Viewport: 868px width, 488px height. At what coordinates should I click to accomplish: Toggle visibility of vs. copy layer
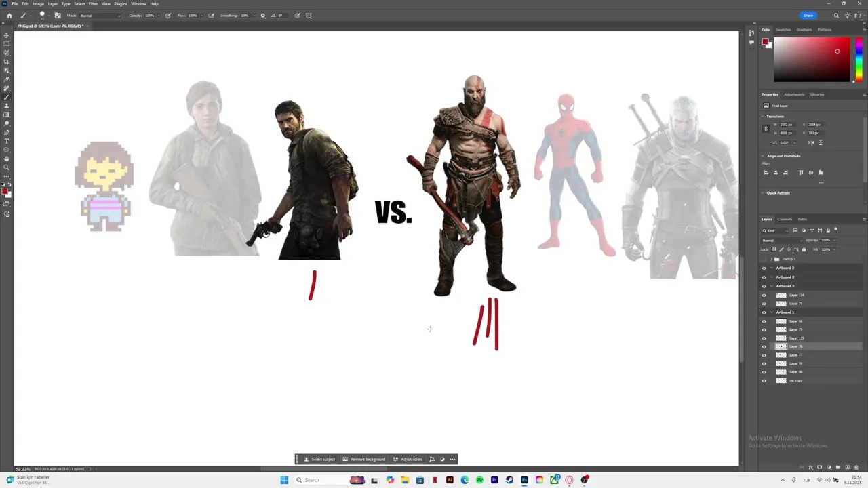[764, 380]
